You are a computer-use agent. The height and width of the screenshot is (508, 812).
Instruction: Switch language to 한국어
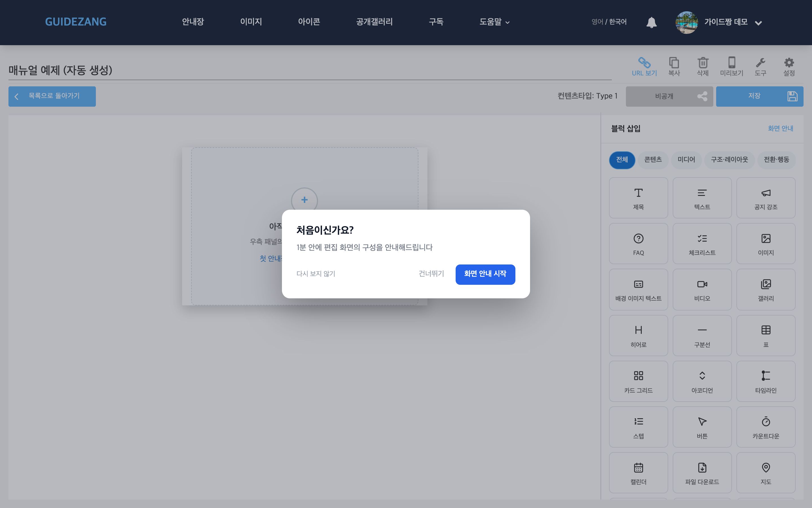(x=618, y=22)
